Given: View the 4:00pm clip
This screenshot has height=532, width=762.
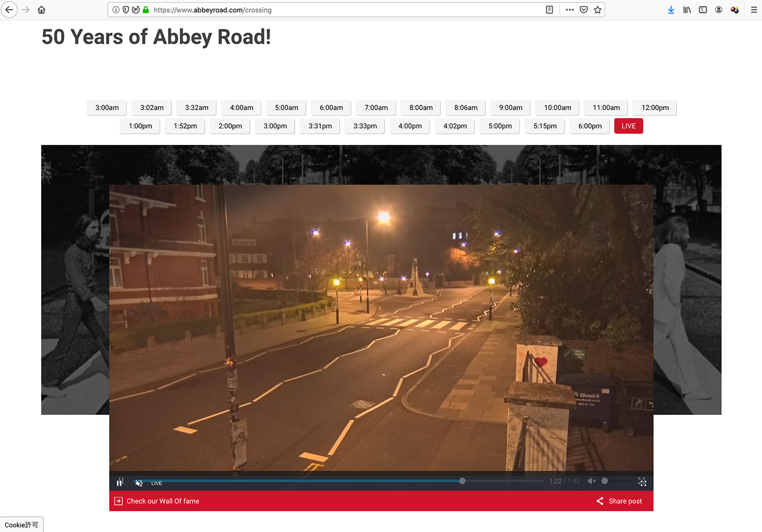Looking at the screenshot, I should (410, 126).
